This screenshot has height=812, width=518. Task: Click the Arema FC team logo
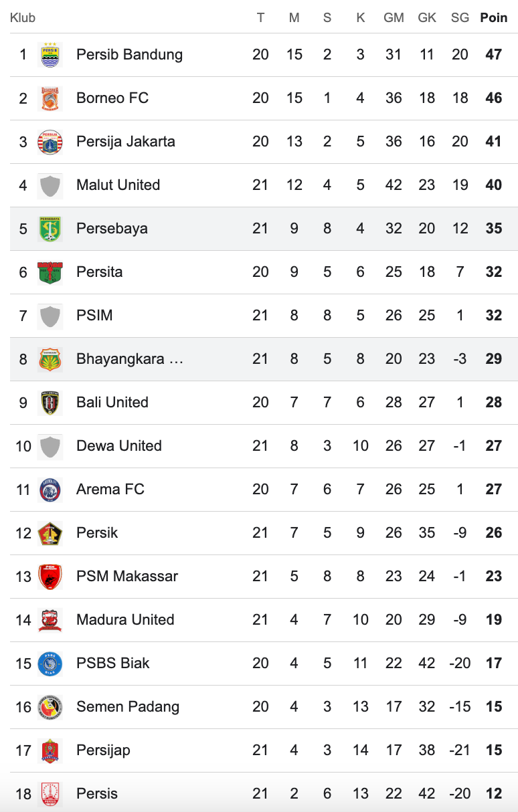(50, 490)
